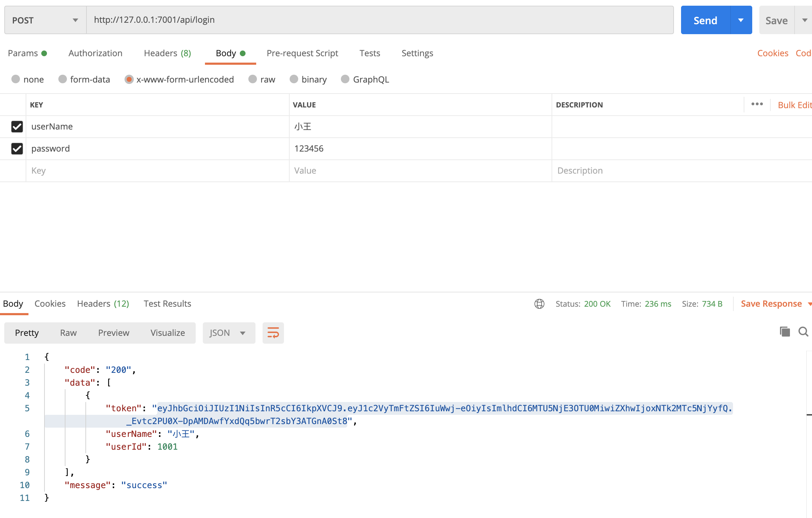Expand the Send button dropdown arrow
Viewport: 812px width, 518px height.
coord(741,20)
